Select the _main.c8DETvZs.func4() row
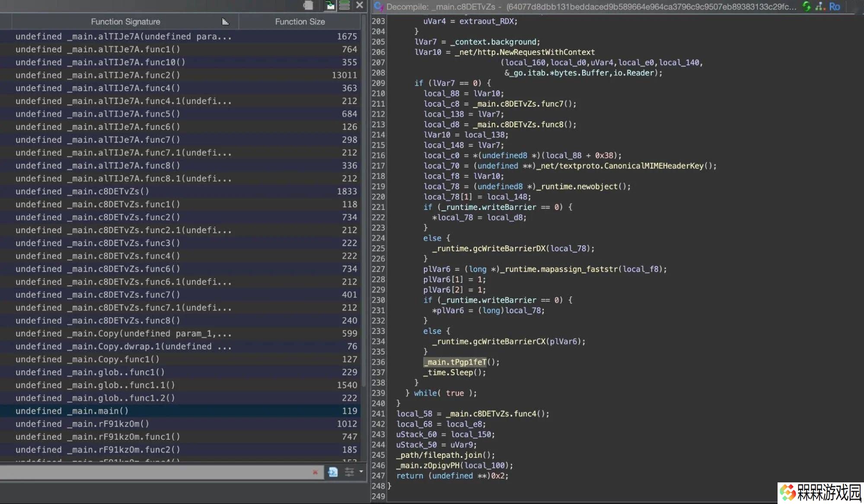Viewport: 864px width, 504px height. pyautogui.click(x=180, y=256)
